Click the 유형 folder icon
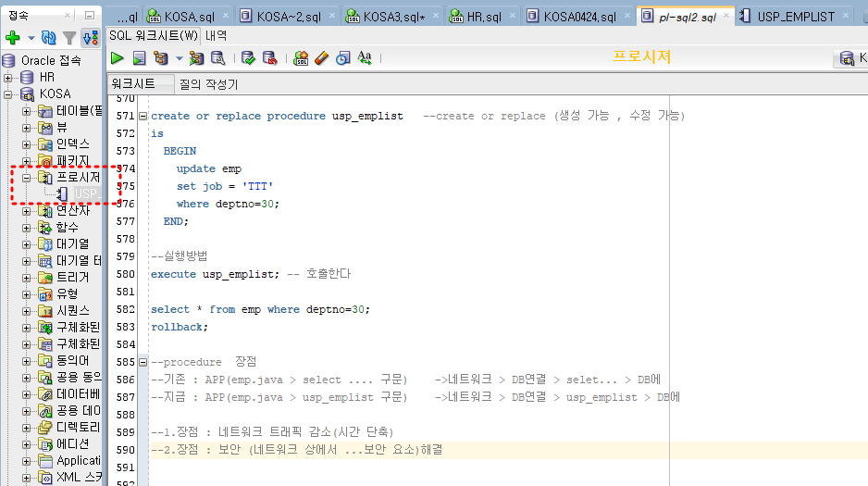868x486 pixels. 45,294
